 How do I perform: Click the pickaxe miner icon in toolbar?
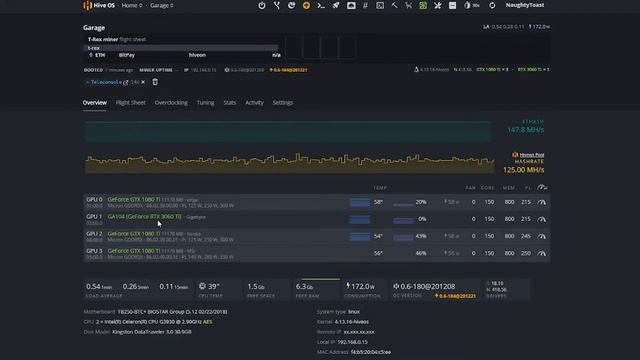click(x=394, y=5)
